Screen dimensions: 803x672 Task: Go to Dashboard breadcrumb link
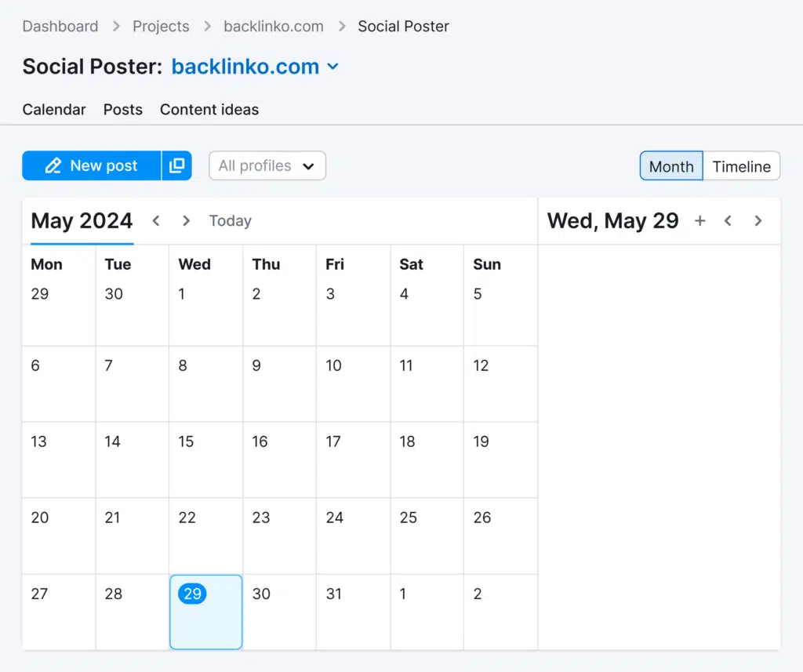coord(60,26)
